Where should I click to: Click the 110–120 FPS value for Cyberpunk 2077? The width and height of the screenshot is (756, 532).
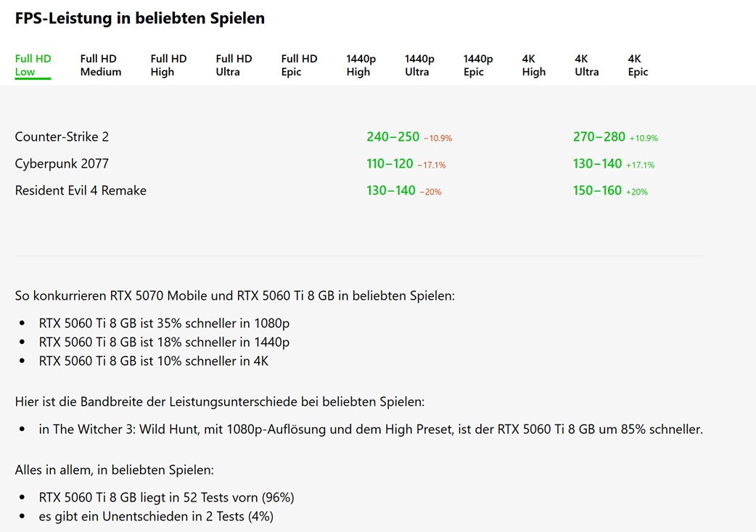[x=390, y=164]
